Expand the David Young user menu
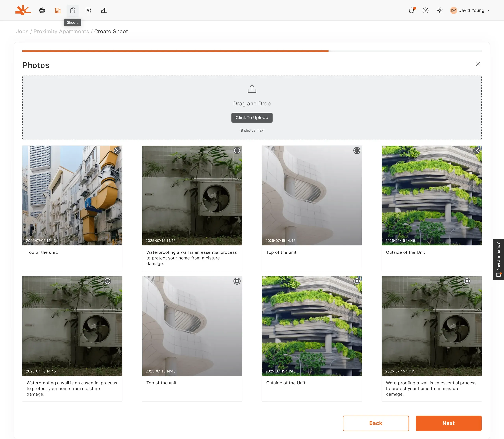This screenshot has height=439, width=504. 470,10
